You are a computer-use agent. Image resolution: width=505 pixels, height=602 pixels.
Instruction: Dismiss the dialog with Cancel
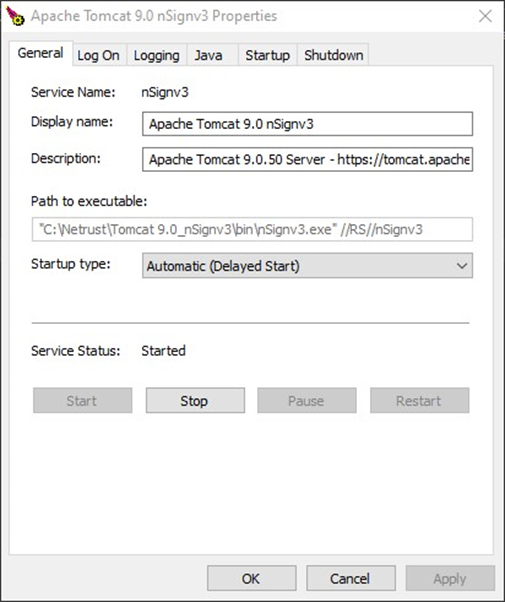click(351, 578)
